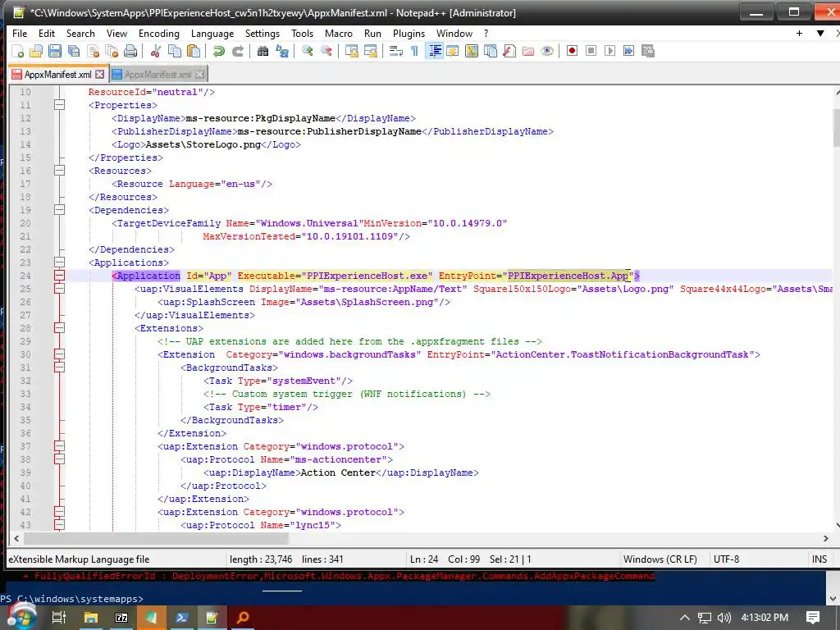This screenshot has height=630, width=840.
Task: Open the Replace dialog icon
Action: tap(282, 51)
